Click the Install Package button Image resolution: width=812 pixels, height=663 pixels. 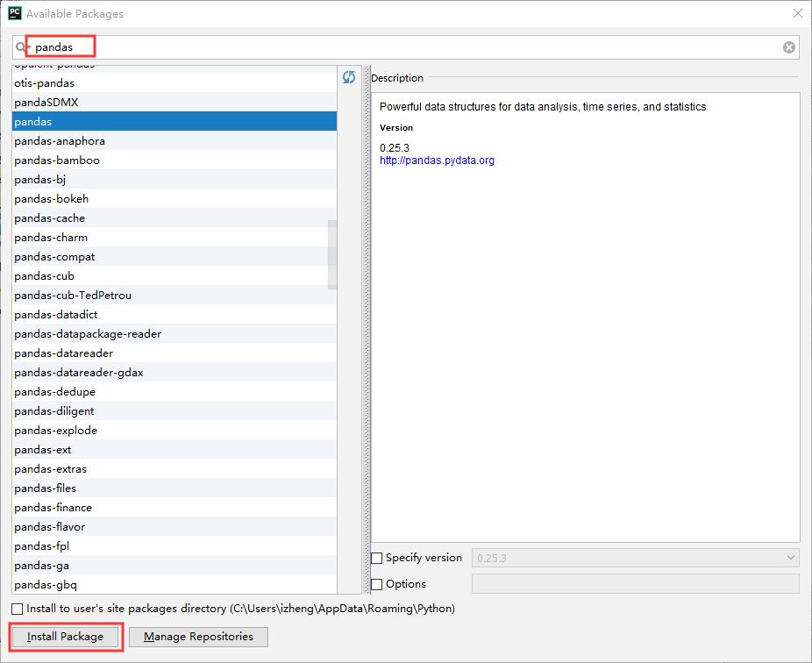(x=65, y=637)
